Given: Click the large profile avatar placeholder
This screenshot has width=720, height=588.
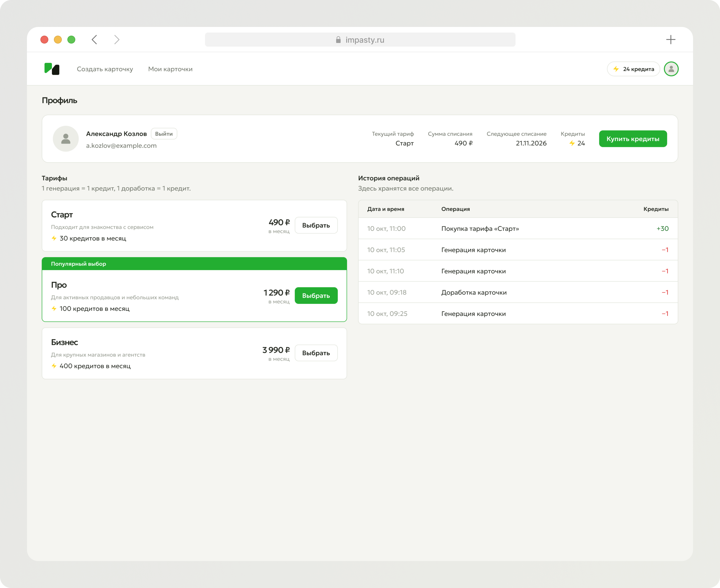Looking at the screenshot, I should 66,138.
